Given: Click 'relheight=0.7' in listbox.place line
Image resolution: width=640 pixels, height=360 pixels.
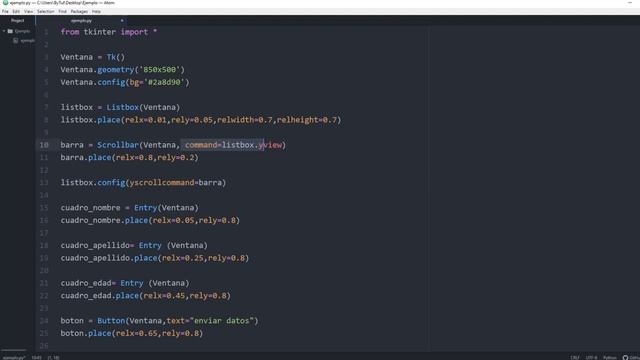Looking at the screenshot, I should [x=307, y=120].
